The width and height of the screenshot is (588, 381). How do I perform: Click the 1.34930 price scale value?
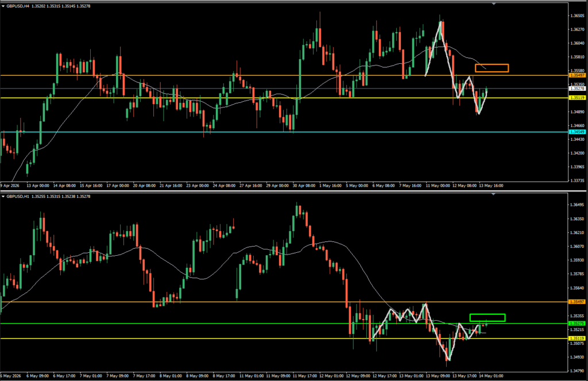pos(578,357)
